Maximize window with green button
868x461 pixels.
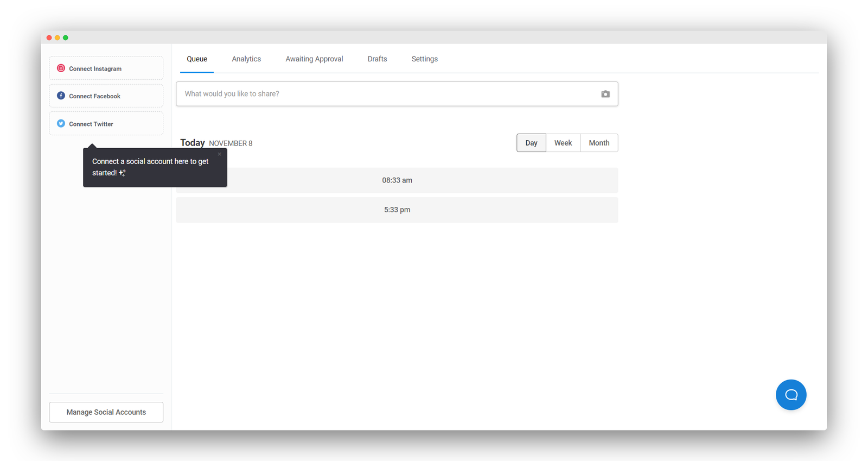click(66, 37)
